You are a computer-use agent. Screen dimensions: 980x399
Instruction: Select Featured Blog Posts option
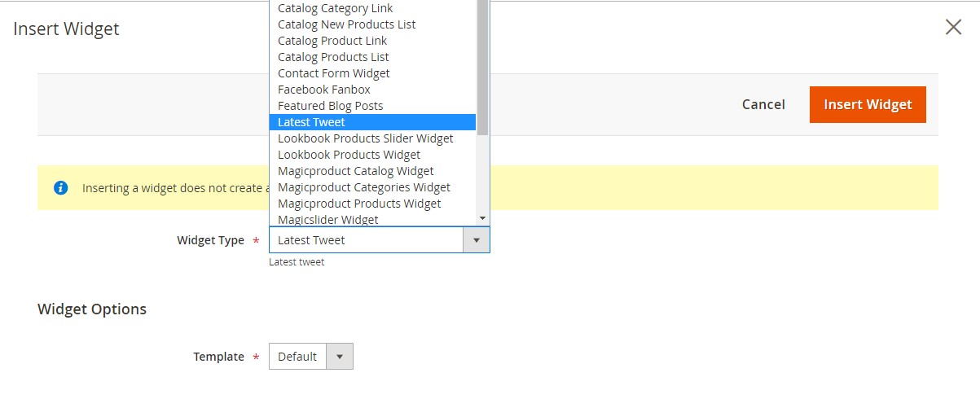[330, 106]
